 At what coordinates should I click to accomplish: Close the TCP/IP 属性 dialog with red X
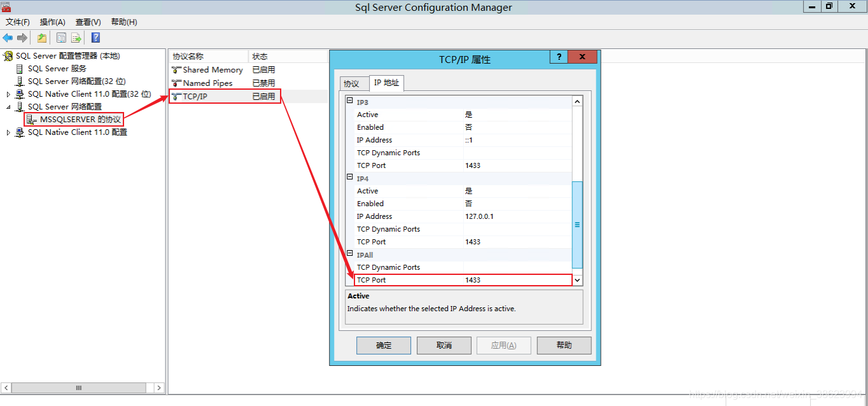click(582, 57)
